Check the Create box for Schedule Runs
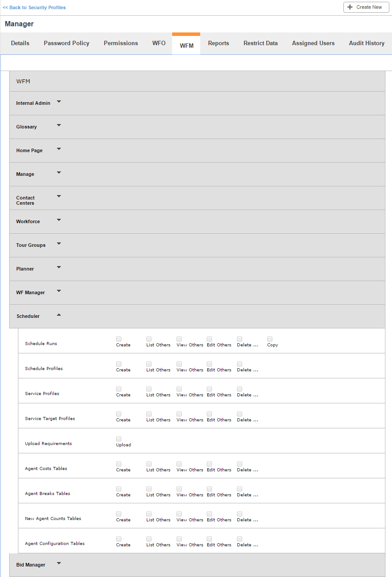Viewport: 392px width, 577px height. [x=119, y=339]
